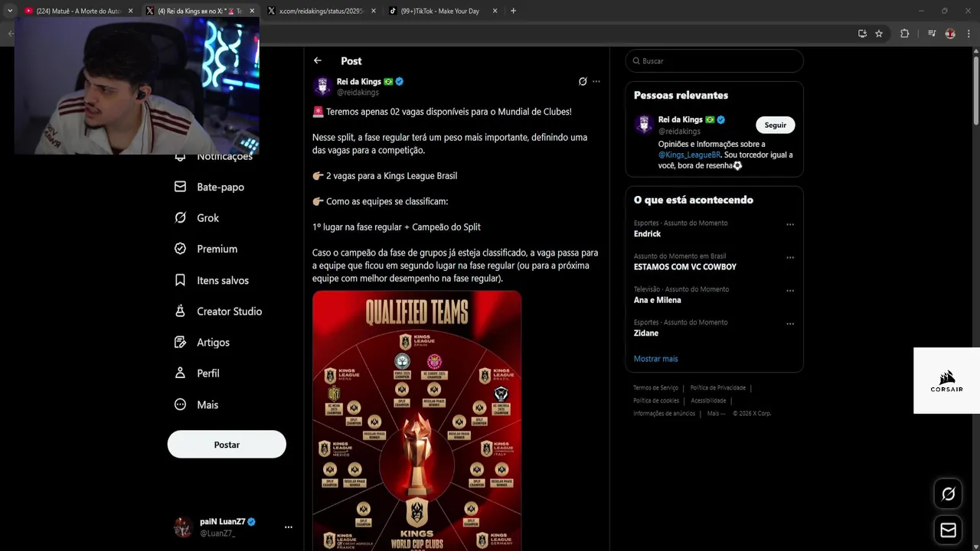This screenshot has width=980, height=551.
Task: Open more options for Endrick trend
Action: point(790,225)
